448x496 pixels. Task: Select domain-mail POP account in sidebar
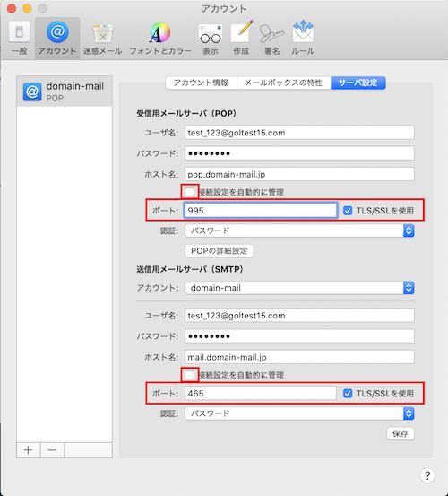click(x=65, y=91)
